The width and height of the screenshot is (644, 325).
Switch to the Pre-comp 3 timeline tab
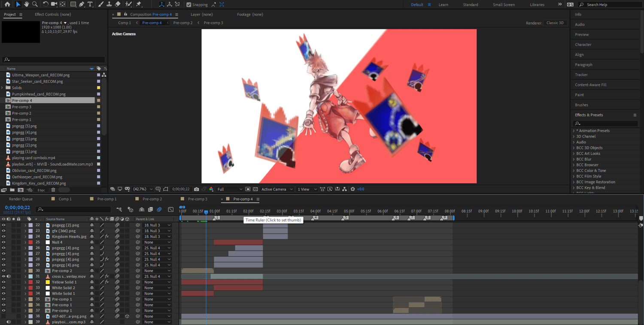click(x=197, y=199)
